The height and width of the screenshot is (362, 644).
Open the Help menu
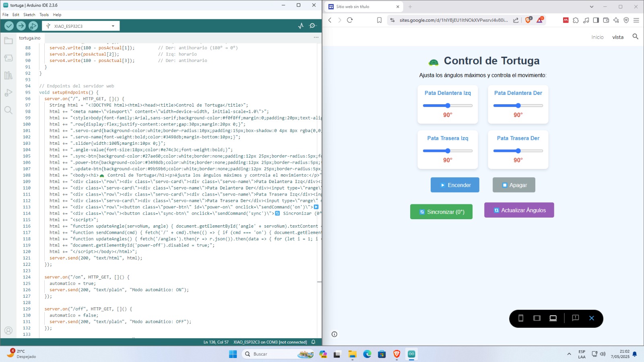[x=57, y=15]
